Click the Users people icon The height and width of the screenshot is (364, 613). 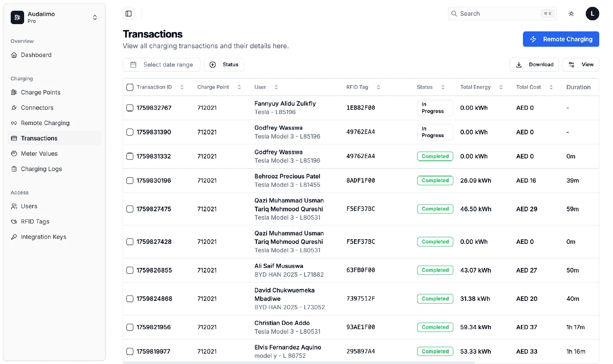[14, 207]
